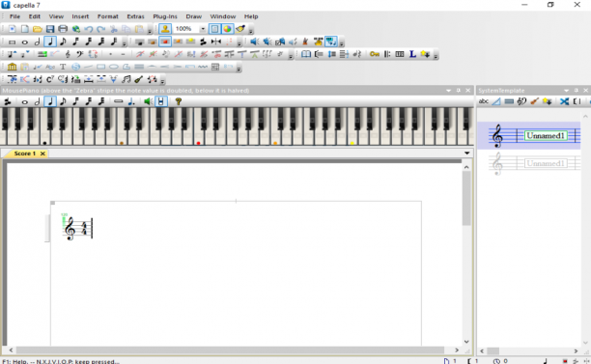
Task: Click the 100% zoom field
Action: pyautogui.click(x=186, y=29)
